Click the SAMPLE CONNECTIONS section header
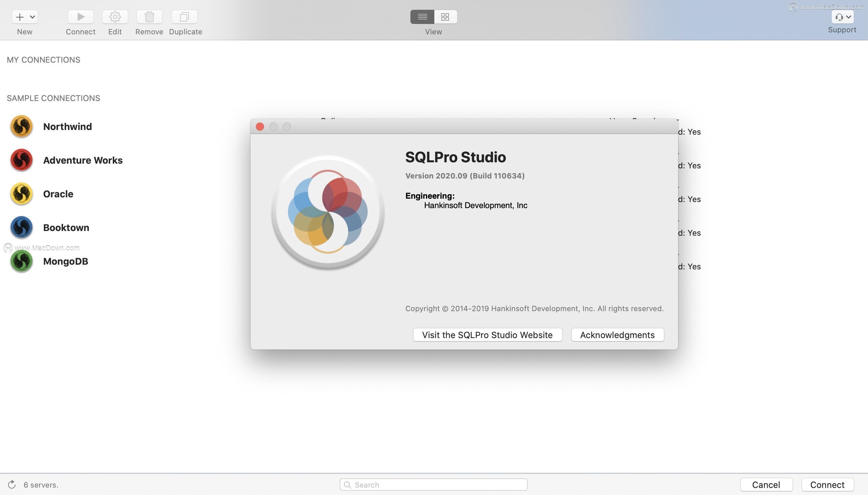This screenshot has width=868, height=495. tap(53, 98)
